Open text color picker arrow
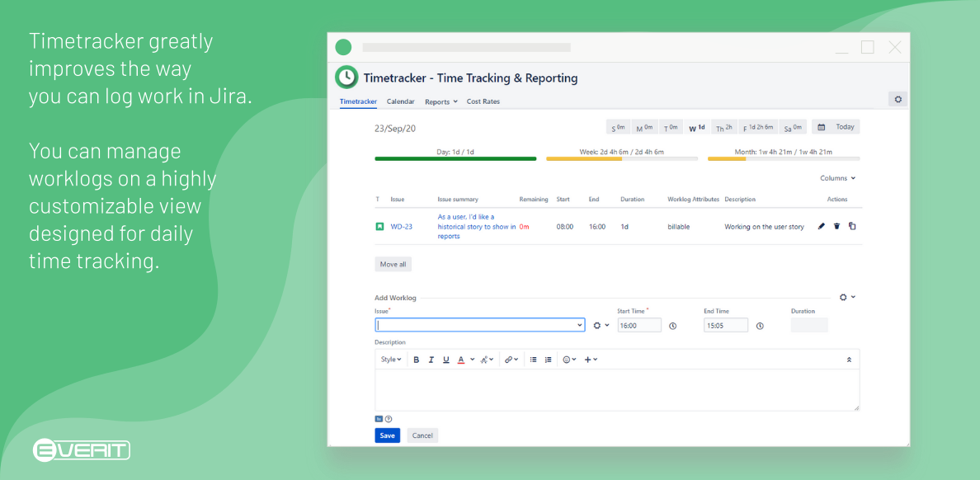The height and width of the screenshot is (480, 980). click(473, 360)
